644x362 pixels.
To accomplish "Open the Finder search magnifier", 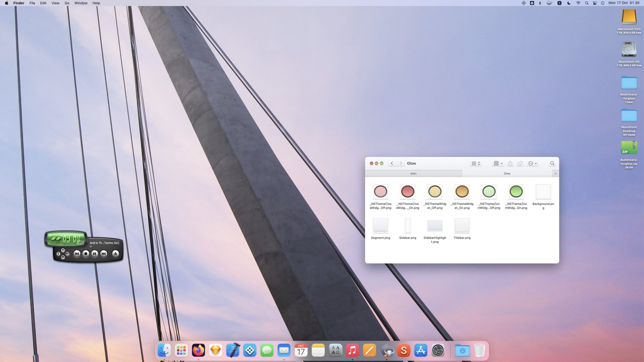I will [x=552, y=163].
